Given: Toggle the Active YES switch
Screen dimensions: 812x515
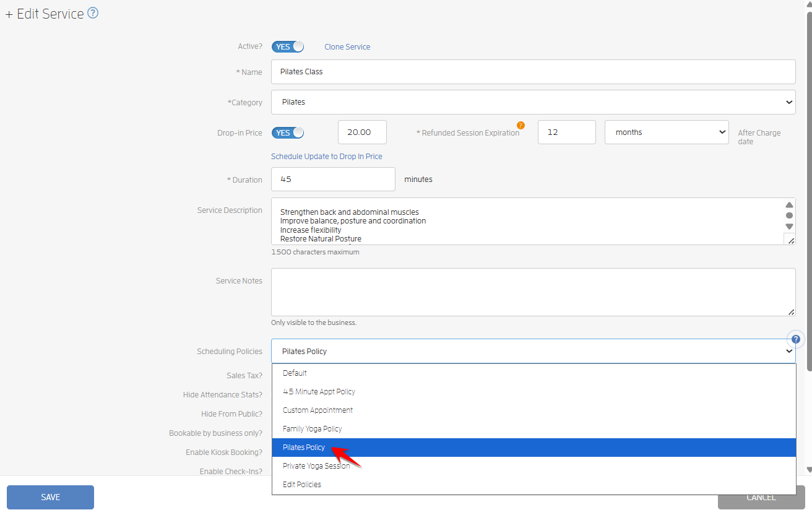Looking at the screenshot, I should pyautogui.click(x=288, y=46).
